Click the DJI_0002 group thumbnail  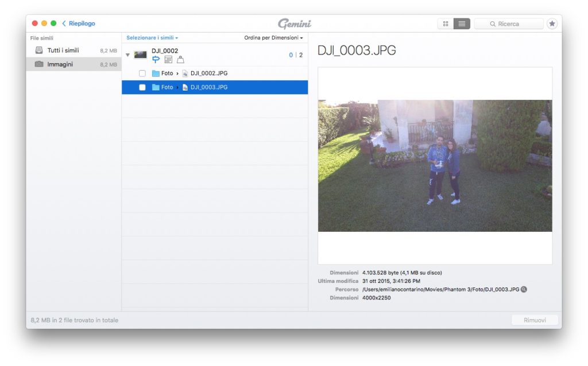point(140,54)
